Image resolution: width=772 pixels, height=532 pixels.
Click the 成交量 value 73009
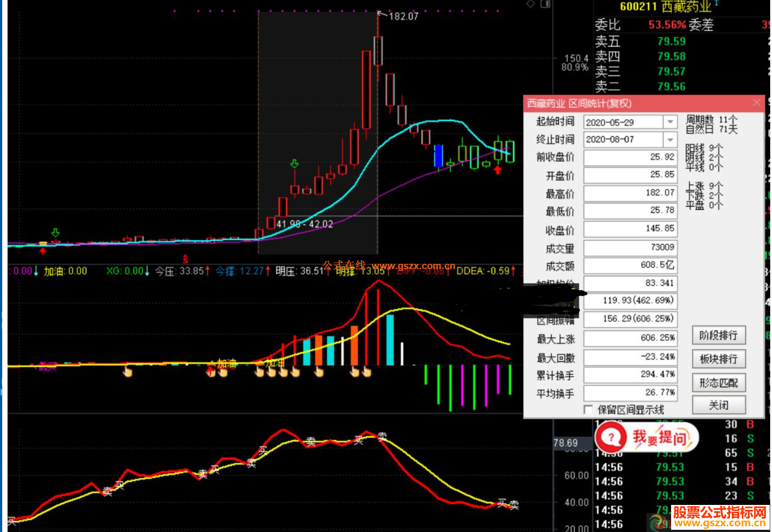coord(630,247)
